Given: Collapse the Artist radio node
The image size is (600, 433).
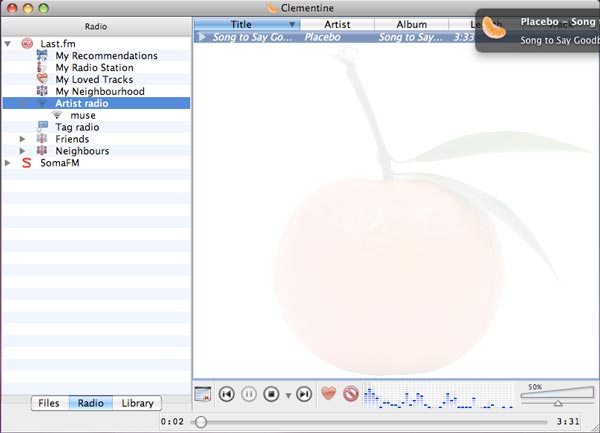Looking at the screenshot, I should tap(23, 103).
